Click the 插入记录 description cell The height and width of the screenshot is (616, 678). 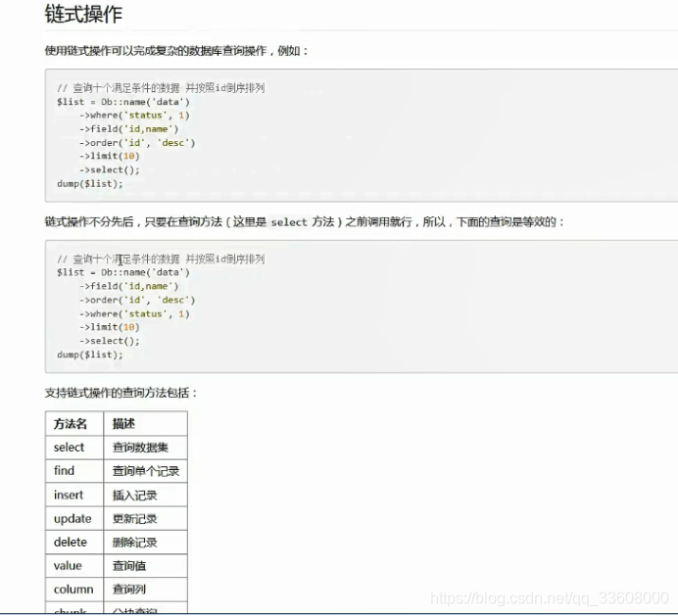coord(145,495)
